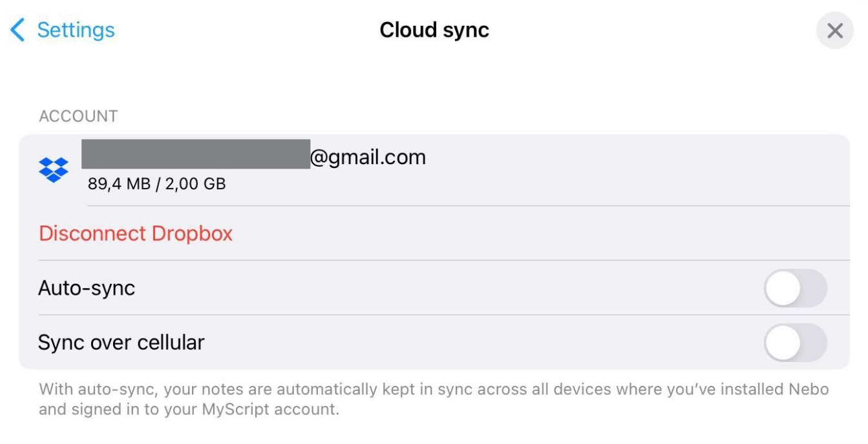Click the Sync over cellular label
Image resolution: width=868 pixels, height=444 pixels.
coord(122,342)
